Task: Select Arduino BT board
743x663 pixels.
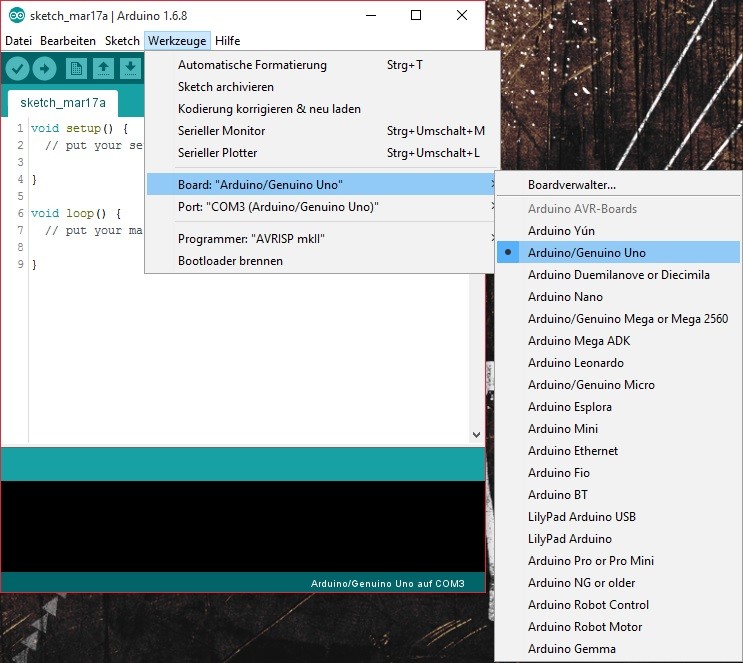Action: click(x=618, y=495)
